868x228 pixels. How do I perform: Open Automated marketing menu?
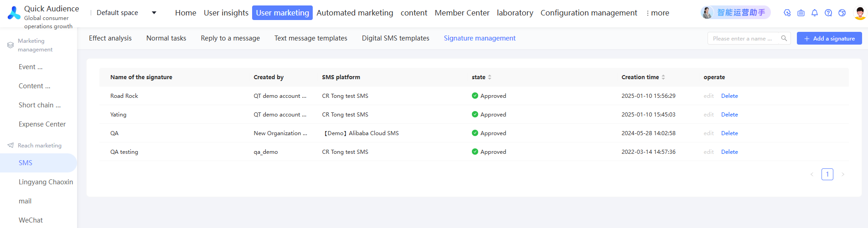(x=355, y=13)
